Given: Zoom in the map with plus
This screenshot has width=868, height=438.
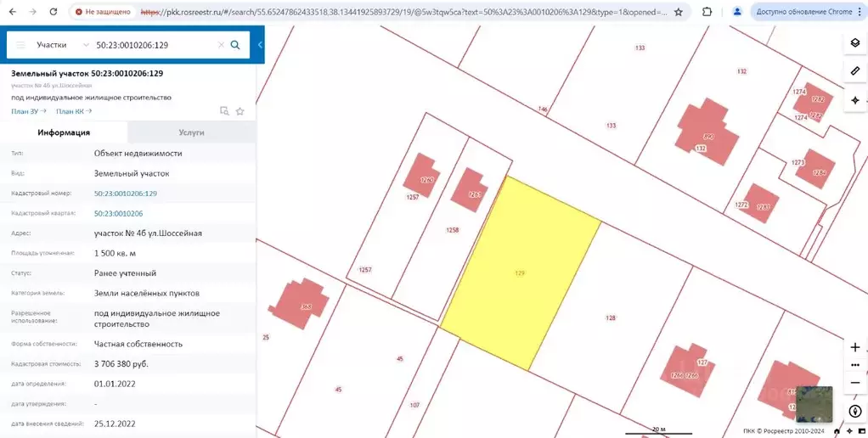Looking at the screenshot, I should click(x=854, y=347).
